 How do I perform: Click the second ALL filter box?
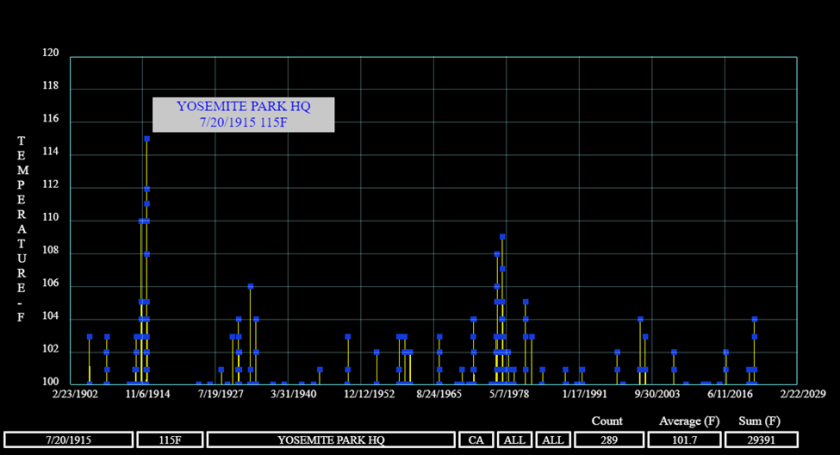tap(554, 440)
